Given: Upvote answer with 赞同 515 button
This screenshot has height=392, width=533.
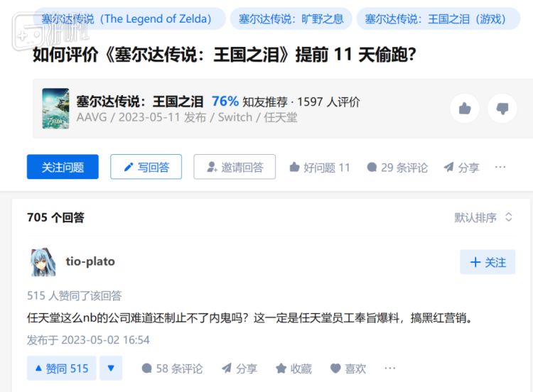Looking at the screenshot, I should pos(62,369).
